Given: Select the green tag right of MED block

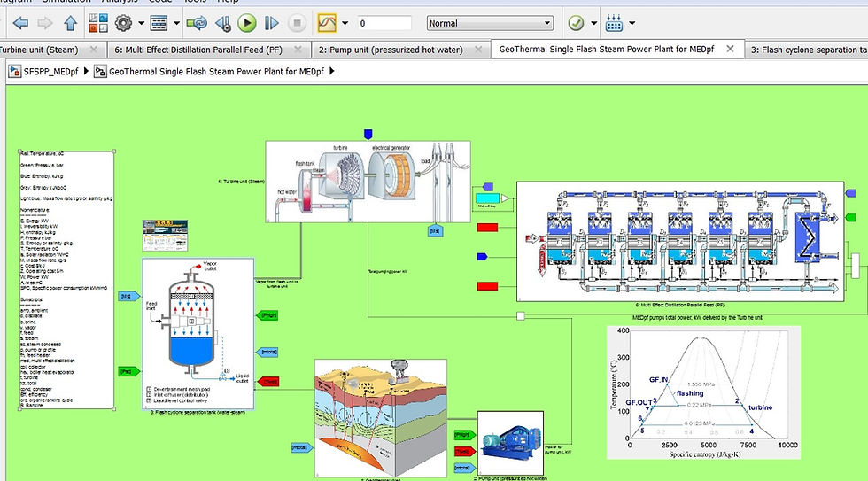Looking at the screenshot, I should (x=850, y=218).
